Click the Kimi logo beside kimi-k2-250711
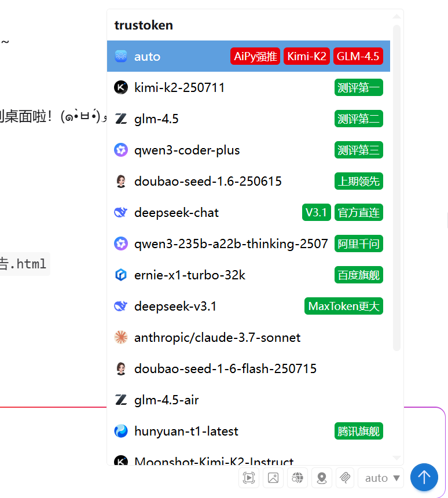 [x=121, y=87]
